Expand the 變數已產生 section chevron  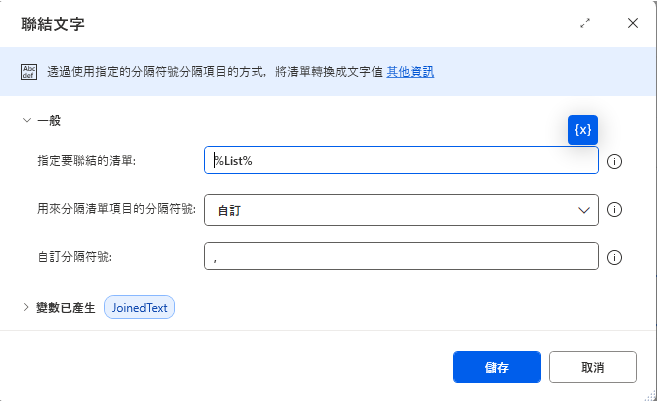click(x=26, y=307)
